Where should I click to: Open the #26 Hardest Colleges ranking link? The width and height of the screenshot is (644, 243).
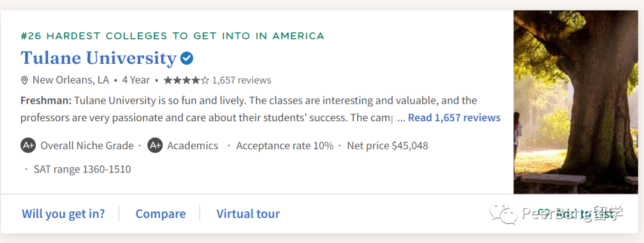coord(172,36)
